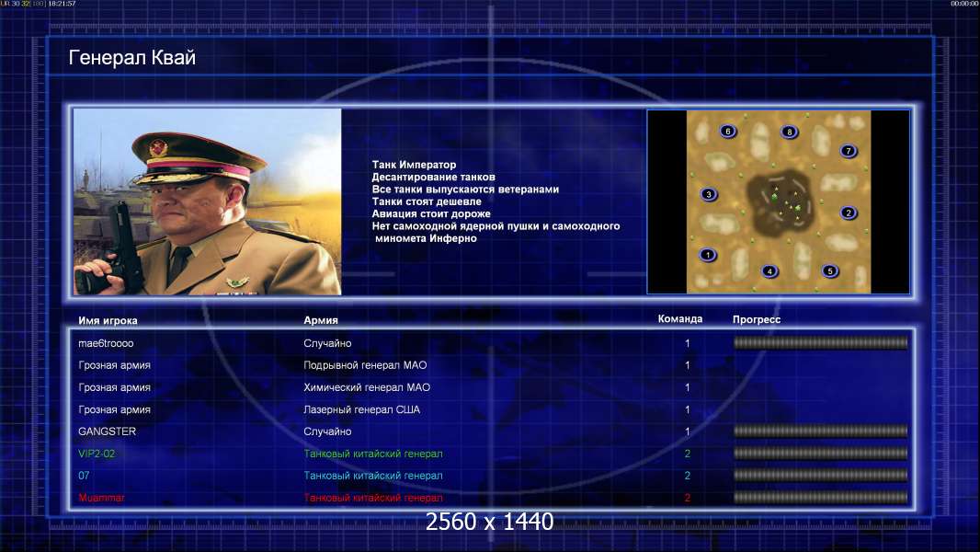
Task: Click the progress bar for VIP2-02
Action: click(821, 454)
